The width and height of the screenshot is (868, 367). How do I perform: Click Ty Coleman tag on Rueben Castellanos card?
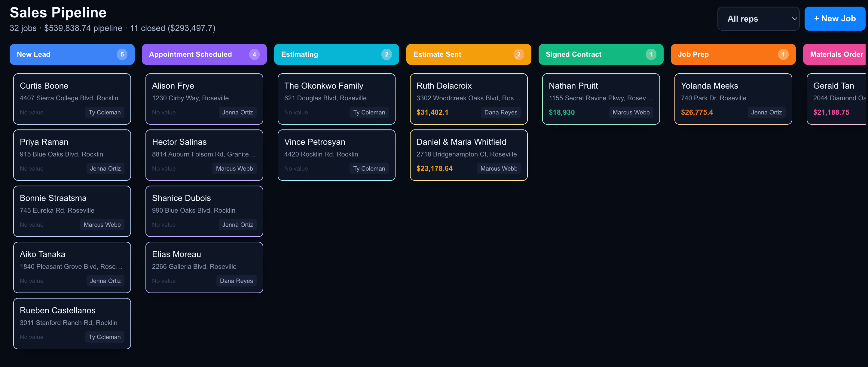pos(105,337)
